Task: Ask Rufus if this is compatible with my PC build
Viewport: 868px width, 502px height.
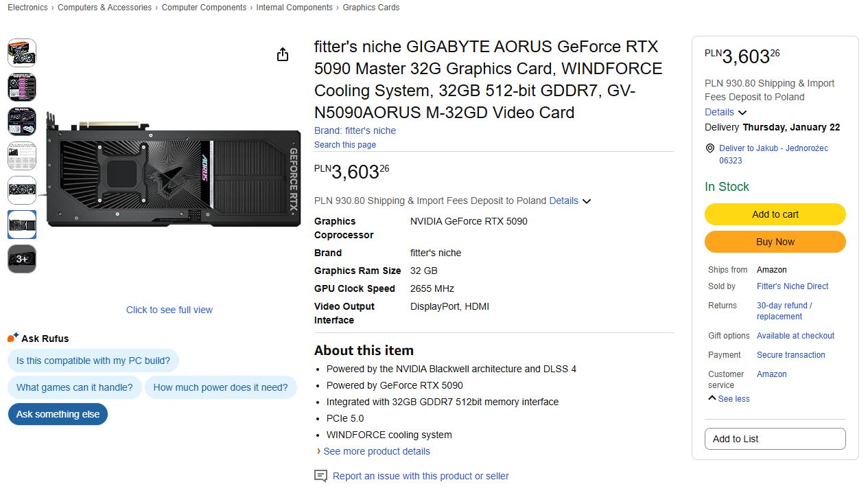Action: [x=93, y=361]
